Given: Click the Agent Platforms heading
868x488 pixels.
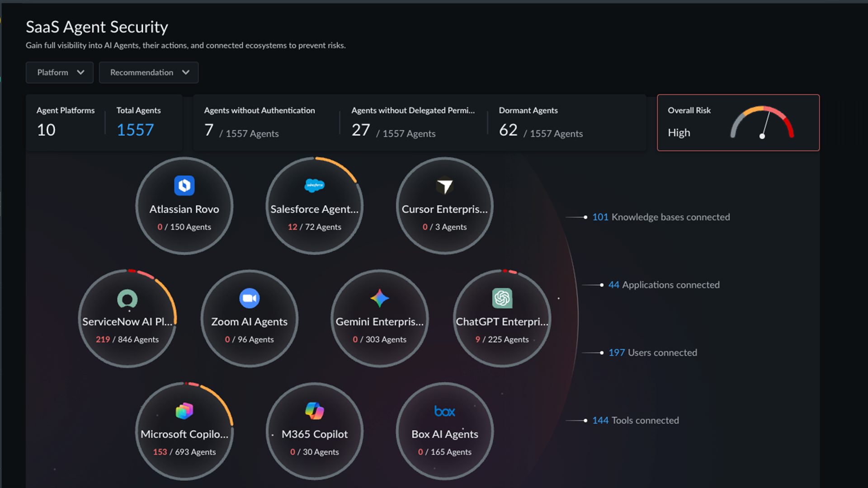Looking at the screenshot, I should 66,110.
